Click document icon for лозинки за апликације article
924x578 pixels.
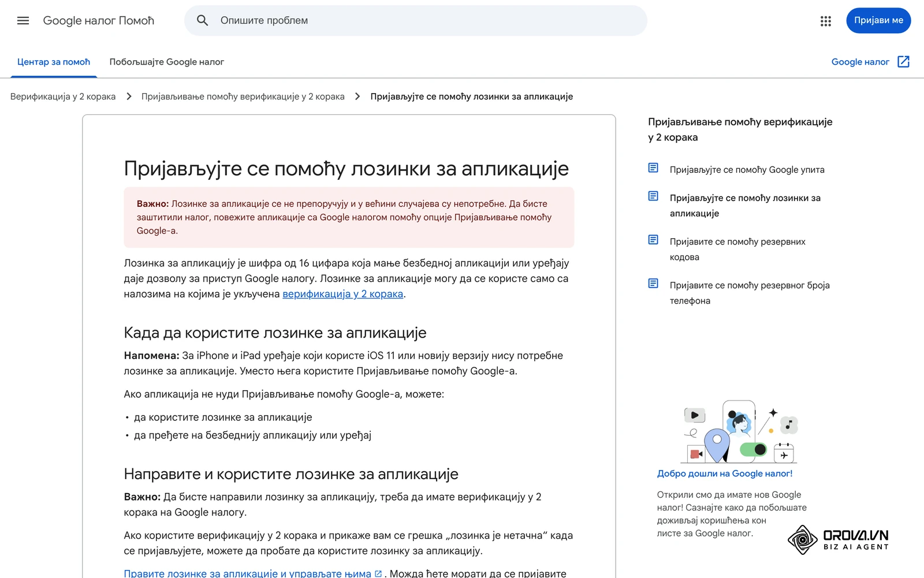653,197
